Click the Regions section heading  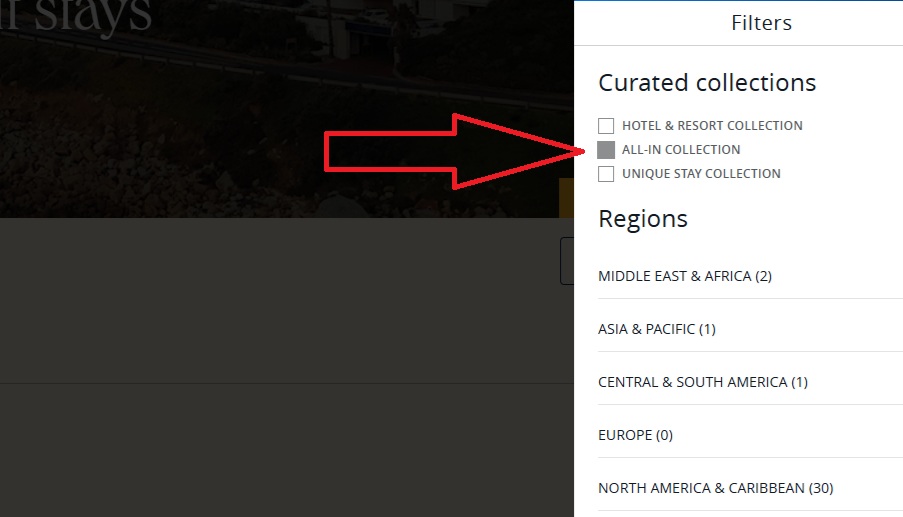point(643,219)
